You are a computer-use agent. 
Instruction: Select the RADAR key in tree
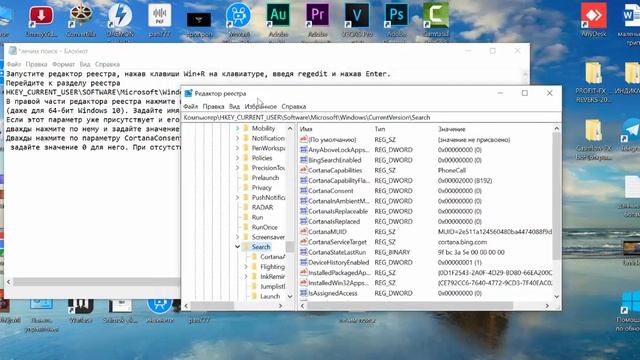click(262, 207)
